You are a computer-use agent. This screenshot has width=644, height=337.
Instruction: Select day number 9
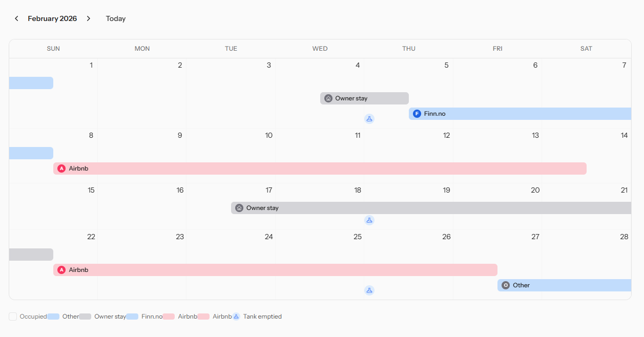click(180, 135)
